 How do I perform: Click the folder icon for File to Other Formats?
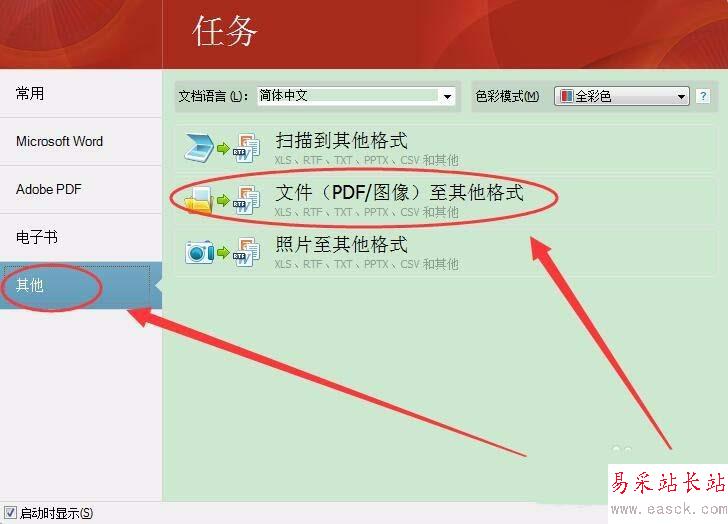pos(199,201)
